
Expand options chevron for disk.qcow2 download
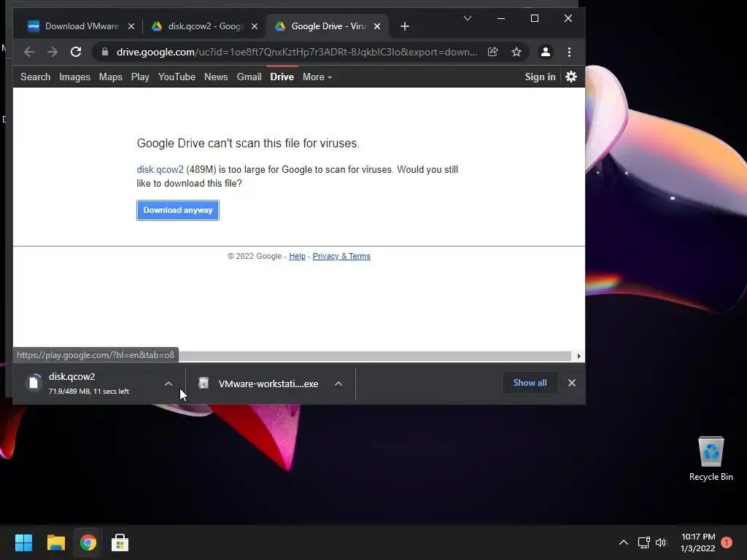coord(169,384)
